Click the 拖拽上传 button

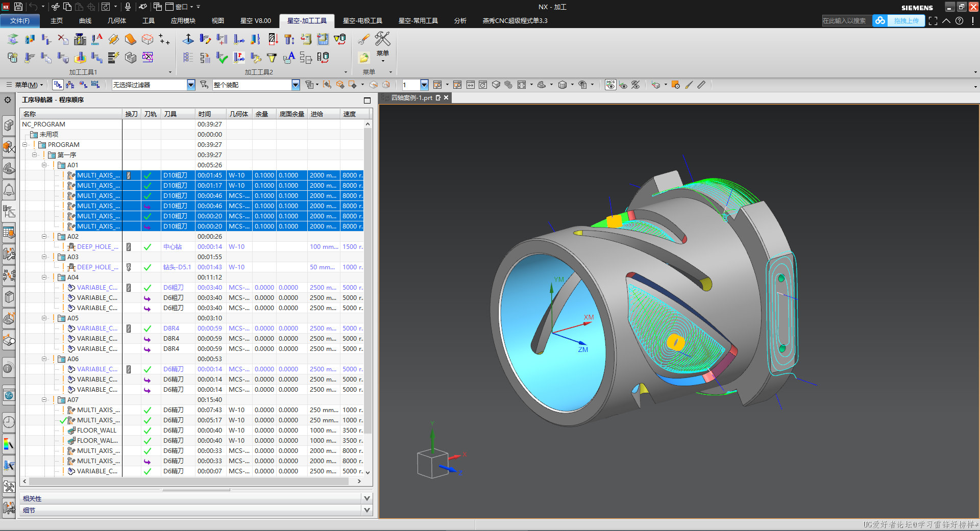coord(906,20)
